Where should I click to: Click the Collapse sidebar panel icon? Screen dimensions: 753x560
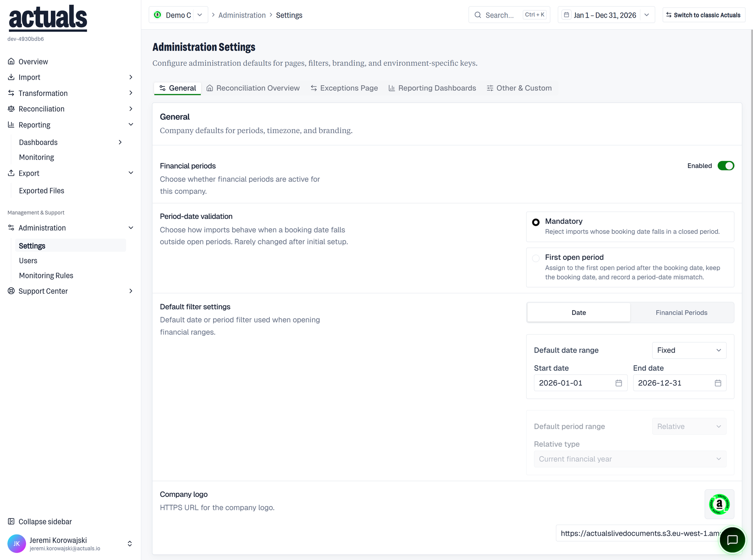coord(11,521)
